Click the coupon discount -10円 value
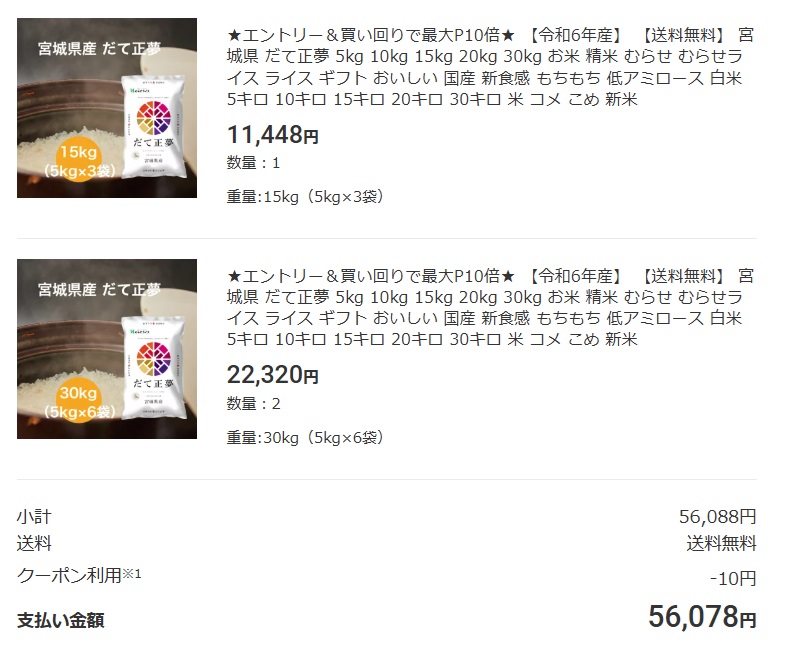The image size is (785, 649). point(733,578)
